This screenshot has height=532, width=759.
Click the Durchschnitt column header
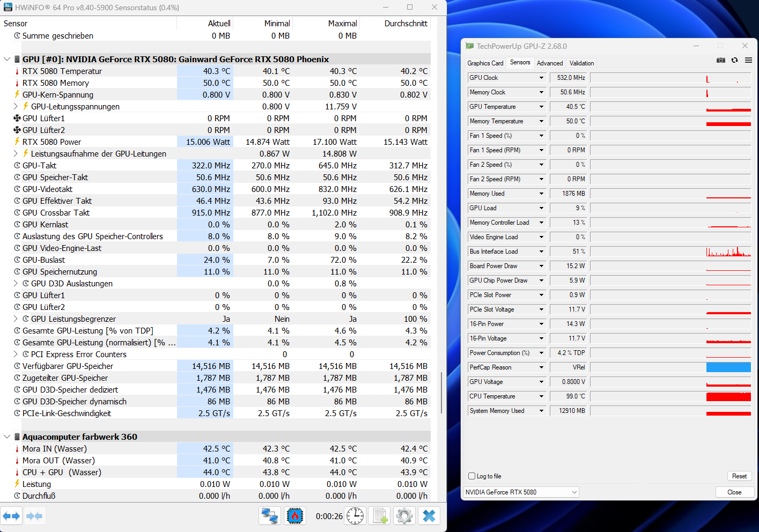395,24
